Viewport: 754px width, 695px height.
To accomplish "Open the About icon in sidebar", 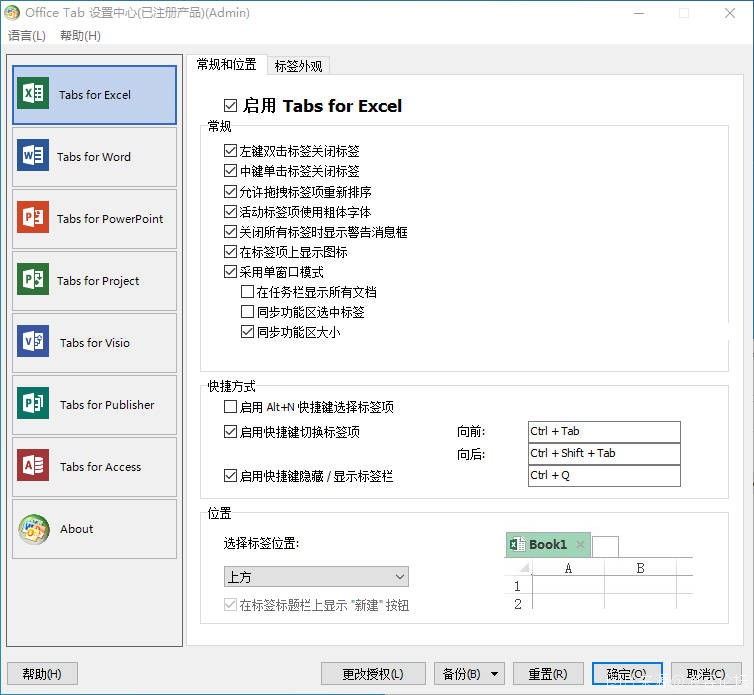I will tap(34, 529).
